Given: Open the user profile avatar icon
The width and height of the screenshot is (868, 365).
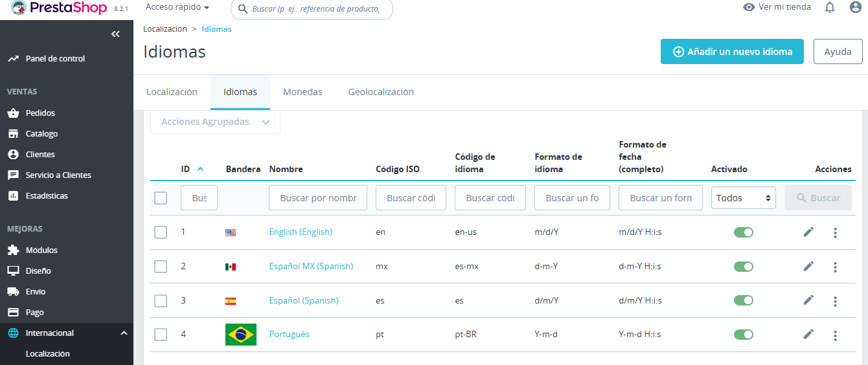Looking at the screenshot, I should (856, 7).
